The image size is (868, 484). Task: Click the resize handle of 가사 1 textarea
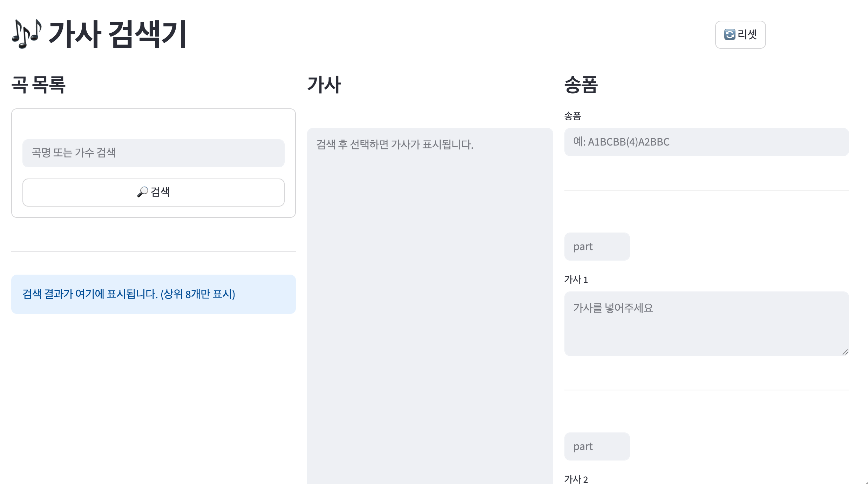tap(845, 352)
